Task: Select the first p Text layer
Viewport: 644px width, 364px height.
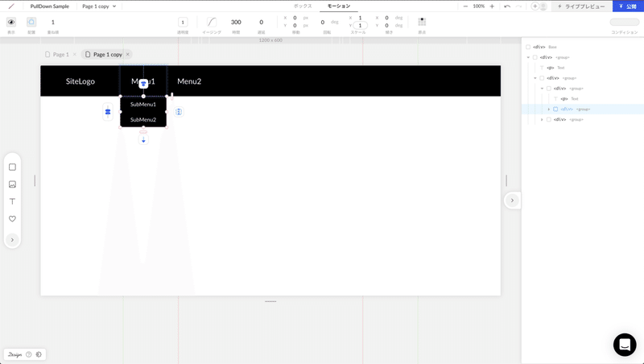Action: [x=555, y=68]
